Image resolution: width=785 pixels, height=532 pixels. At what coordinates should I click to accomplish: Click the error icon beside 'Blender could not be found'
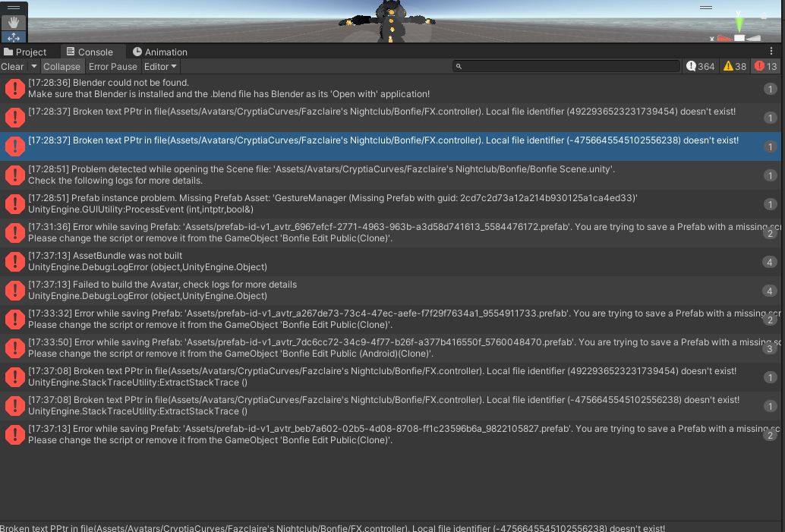point(15,89)
